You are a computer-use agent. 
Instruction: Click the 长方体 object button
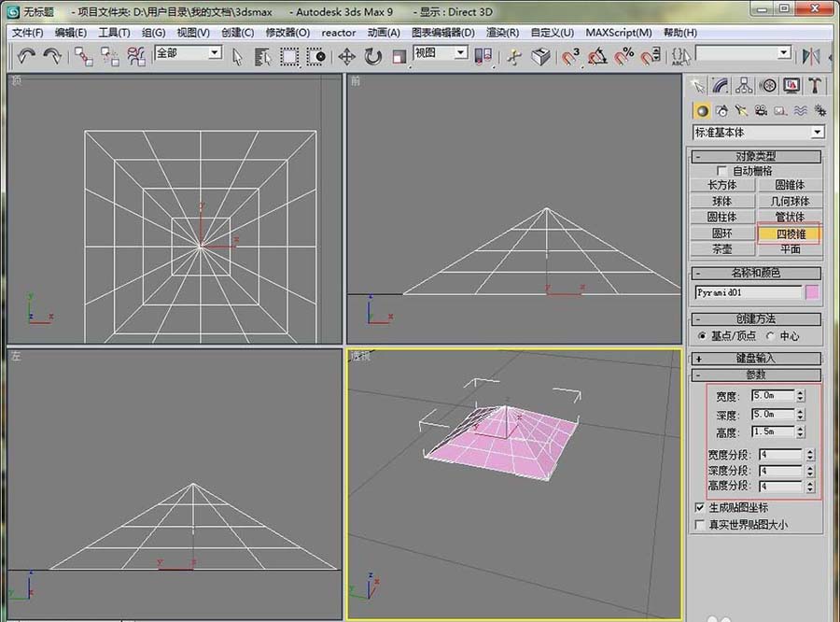point(722,185)
